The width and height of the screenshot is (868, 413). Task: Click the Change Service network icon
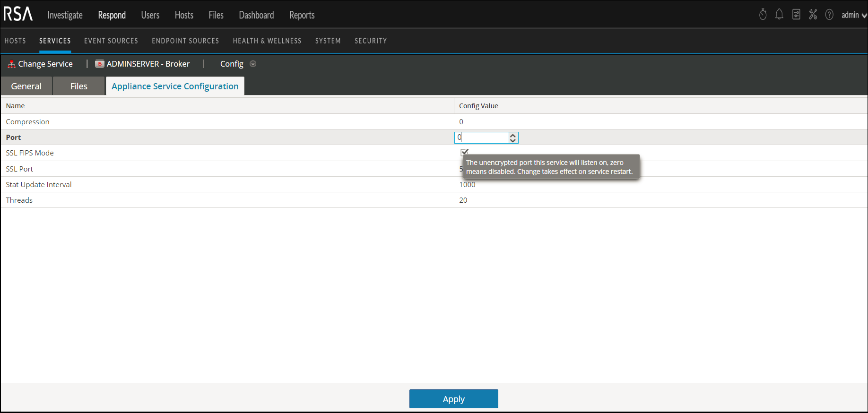click(11, 64)
